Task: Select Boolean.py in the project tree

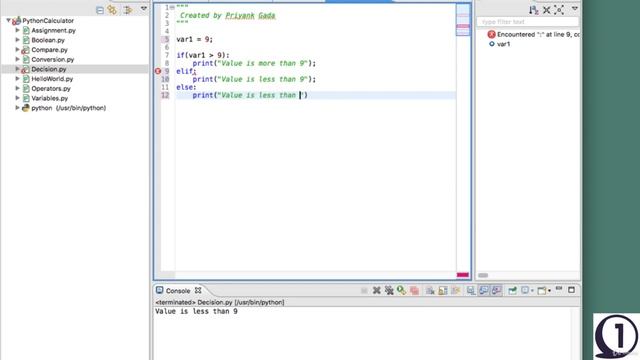Action: (48, 40)
